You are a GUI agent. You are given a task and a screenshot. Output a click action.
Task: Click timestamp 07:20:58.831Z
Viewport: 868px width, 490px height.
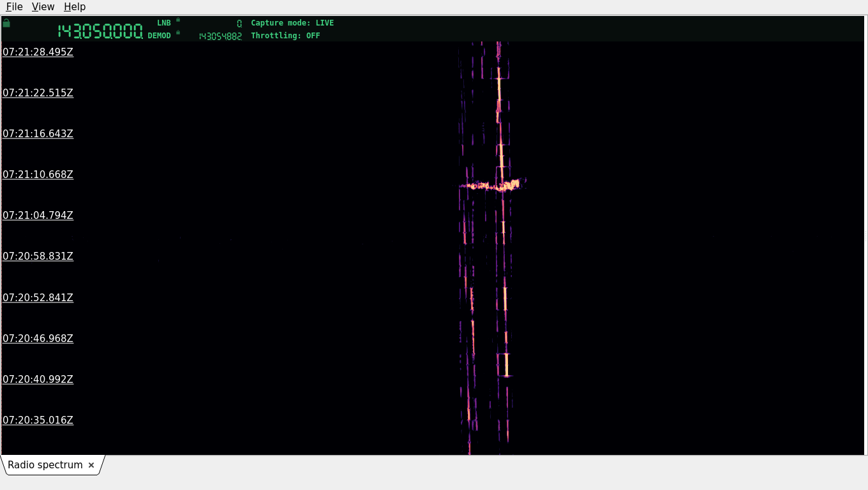(38, 256)
